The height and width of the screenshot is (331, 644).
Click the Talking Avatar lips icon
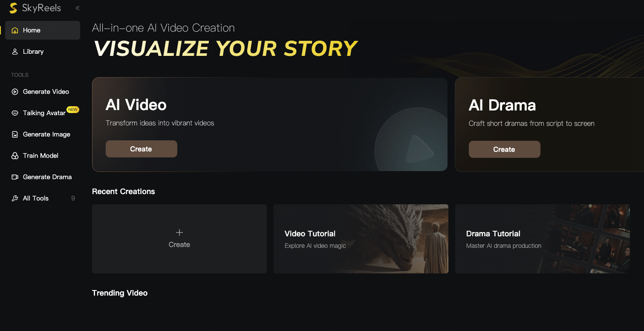15,113
